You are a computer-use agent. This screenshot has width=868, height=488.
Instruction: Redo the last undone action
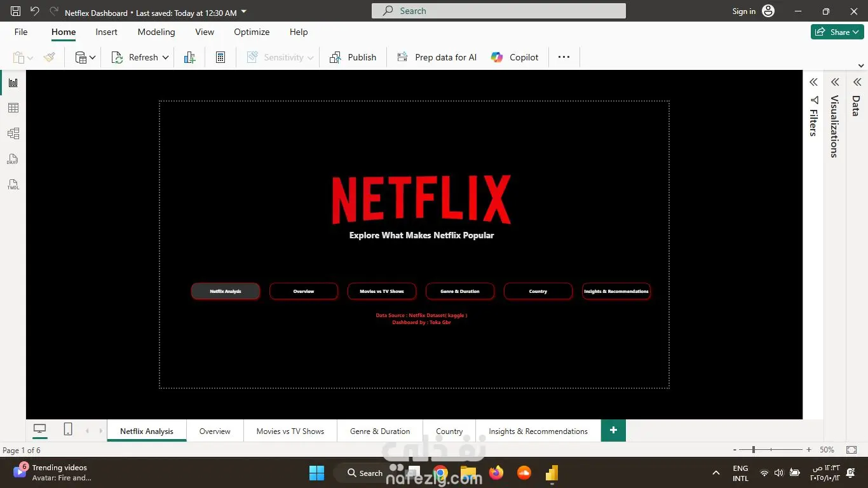point(53,11)
